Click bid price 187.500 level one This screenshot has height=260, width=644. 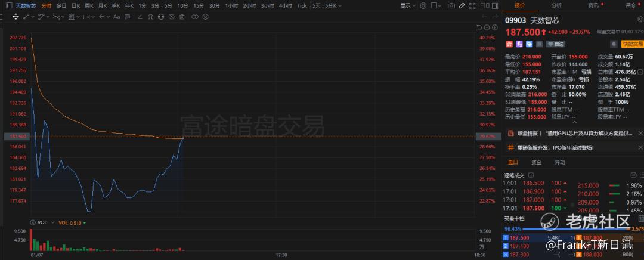519,237
